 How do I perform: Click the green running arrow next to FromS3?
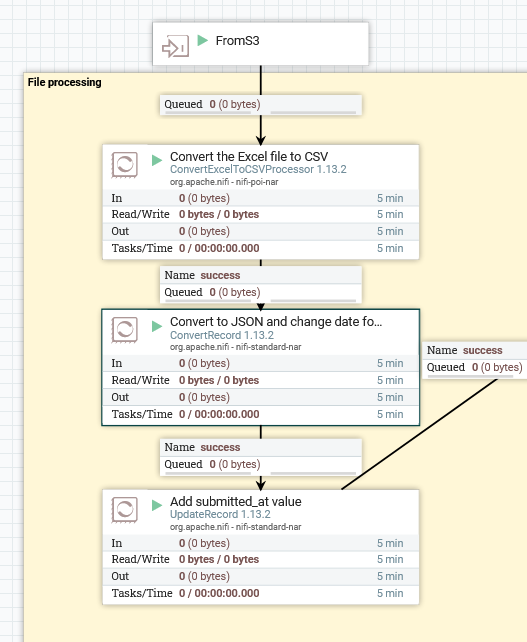[203, 40]
